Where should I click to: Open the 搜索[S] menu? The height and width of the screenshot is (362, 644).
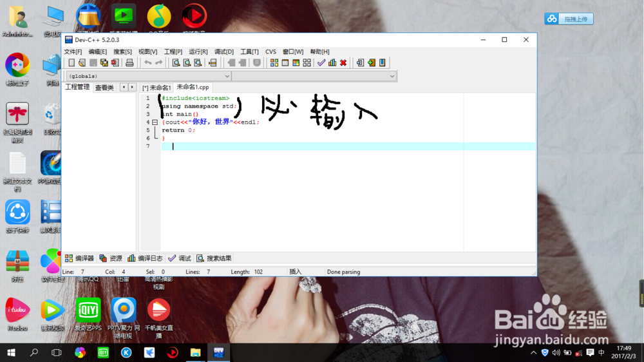point(122,52)
